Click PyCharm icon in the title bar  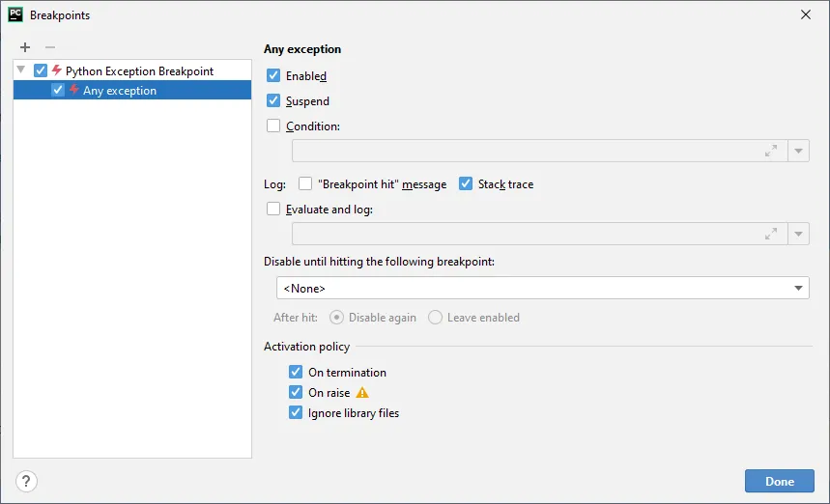click(15, 14)
